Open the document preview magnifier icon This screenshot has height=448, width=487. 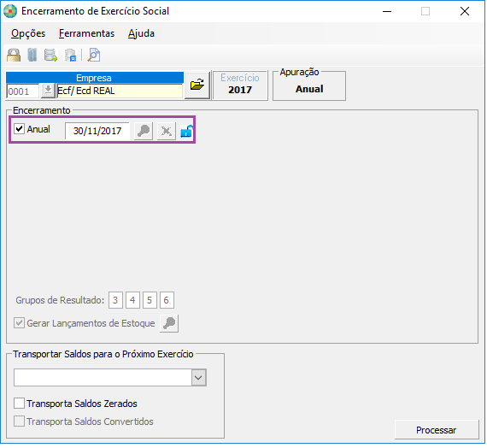coord(93,55)
